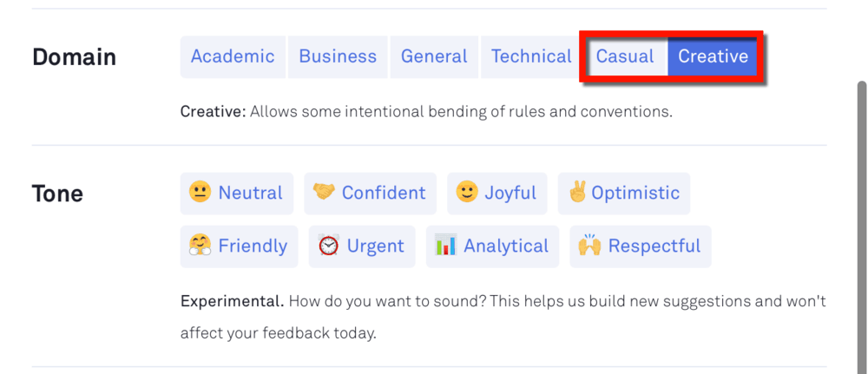This screenshot has width=868, height=374.
Task: Click the smiling face Joyful icon
Action: coord(467,193)
